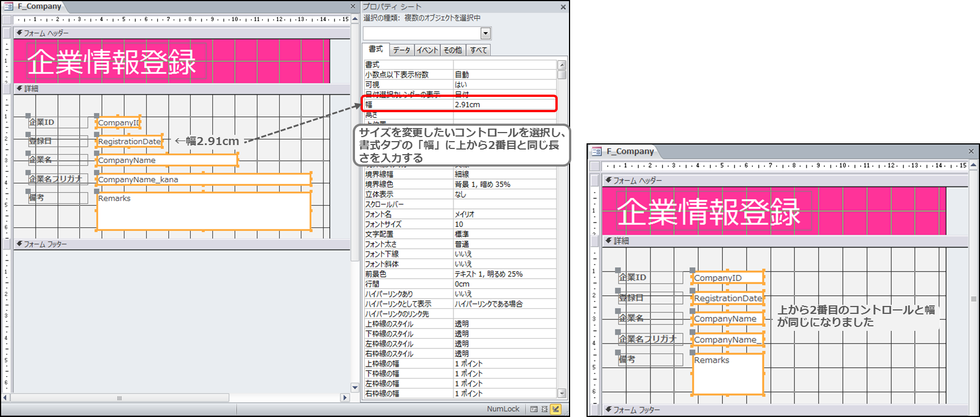Click the left form's horizontal scrollbar left arrow
The height and width of the screenshot is (417, 980).
click(6, 398)
